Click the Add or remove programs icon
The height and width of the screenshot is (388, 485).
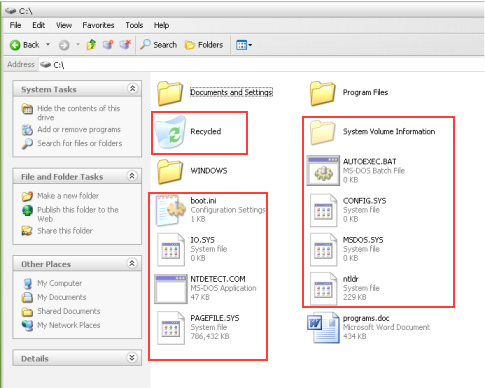[x=27, y=130]
